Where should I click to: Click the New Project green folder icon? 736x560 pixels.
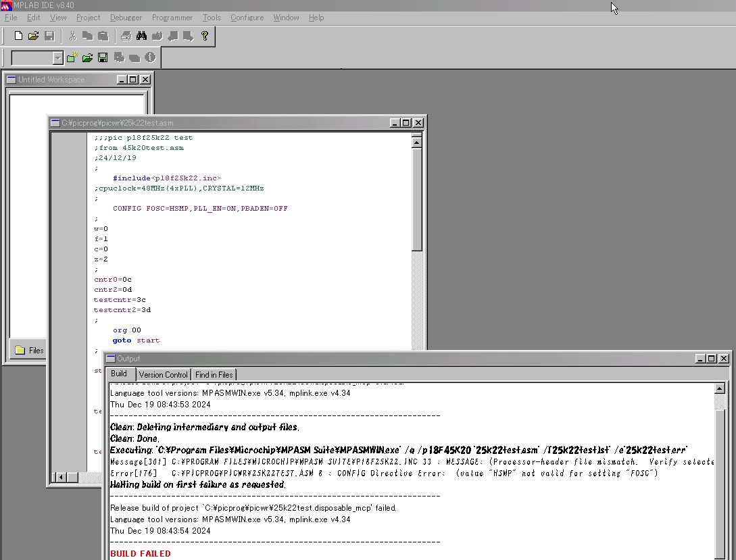[72, 57]
